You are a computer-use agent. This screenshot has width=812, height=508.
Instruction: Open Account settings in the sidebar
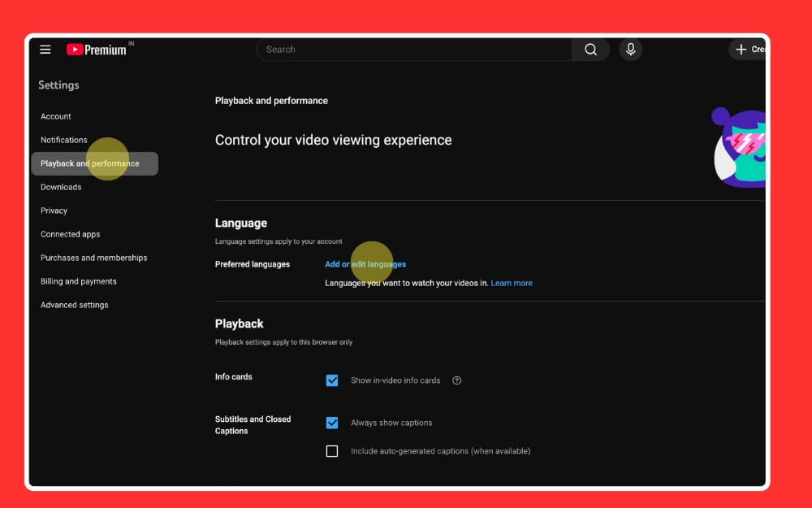point(55,116)
